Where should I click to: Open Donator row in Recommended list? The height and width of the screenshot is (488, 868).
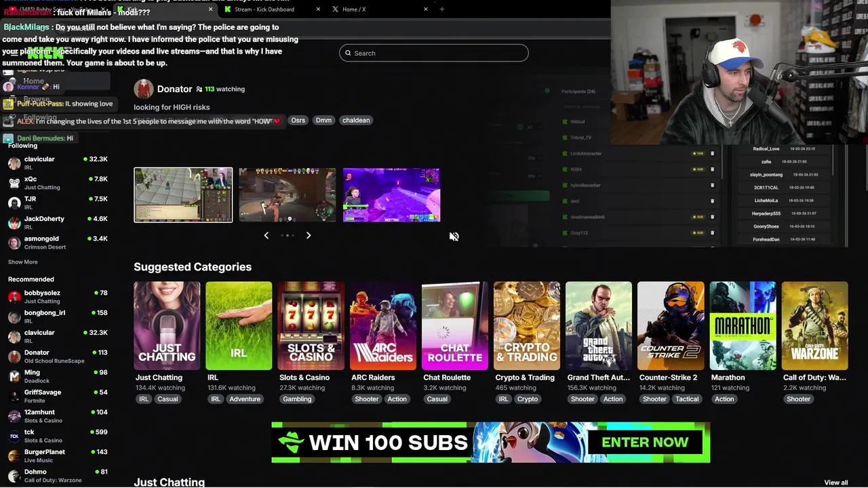pyautogui.click(x=58, y=357)
